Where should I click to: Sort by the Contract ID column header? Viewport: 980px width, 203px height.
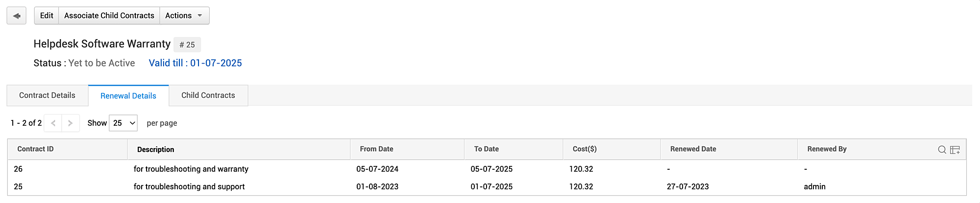(x=36, y=149)
